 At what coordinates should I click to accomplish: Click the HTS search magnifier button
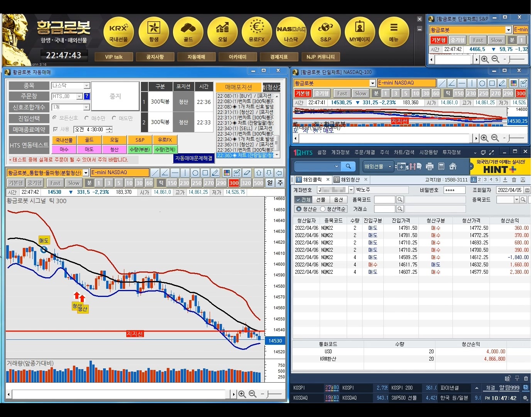pyautogui.click(x=348, y=166)
